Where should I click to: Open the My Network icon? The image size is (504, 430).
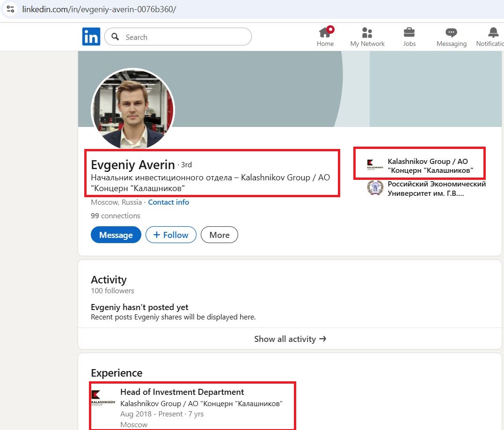click(367, 32)
